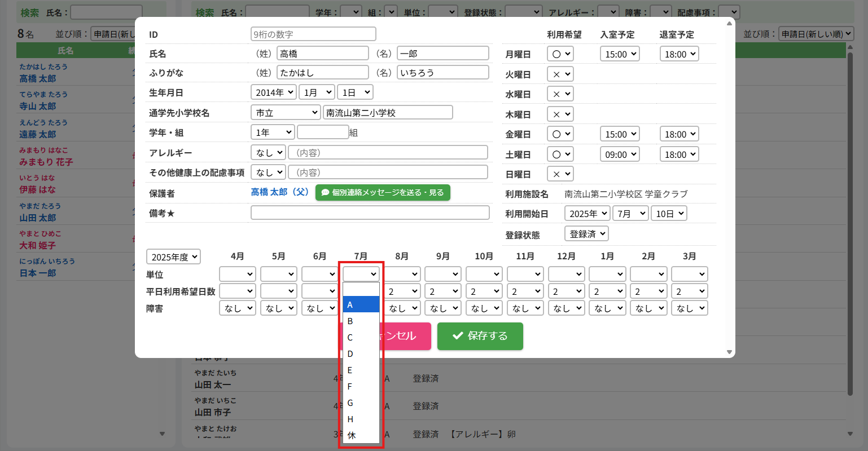Open the アレルギー なし dropdown
This screenshot has width=868, height=451.
pos(268,153)
